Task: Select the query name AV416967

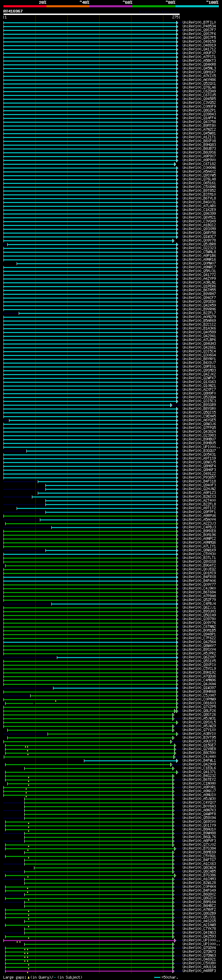Action: click(x=13, y=11)
